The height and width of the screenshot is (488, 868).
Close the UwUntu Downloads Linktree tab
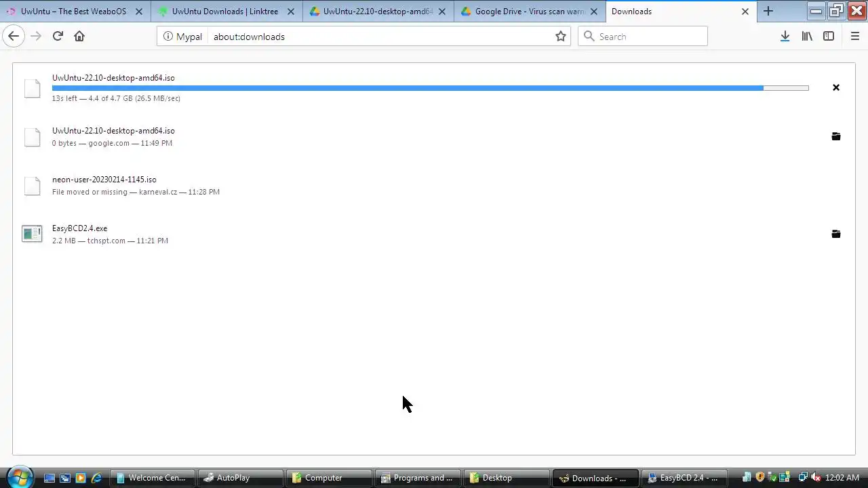click(x=290, y=12)
